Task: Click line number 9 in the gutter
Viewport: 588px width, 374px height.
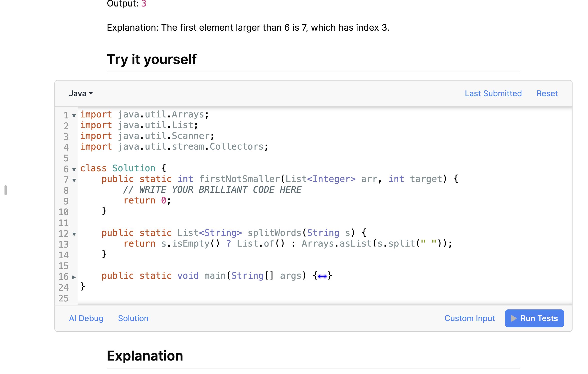Action: tap(66, 201)
